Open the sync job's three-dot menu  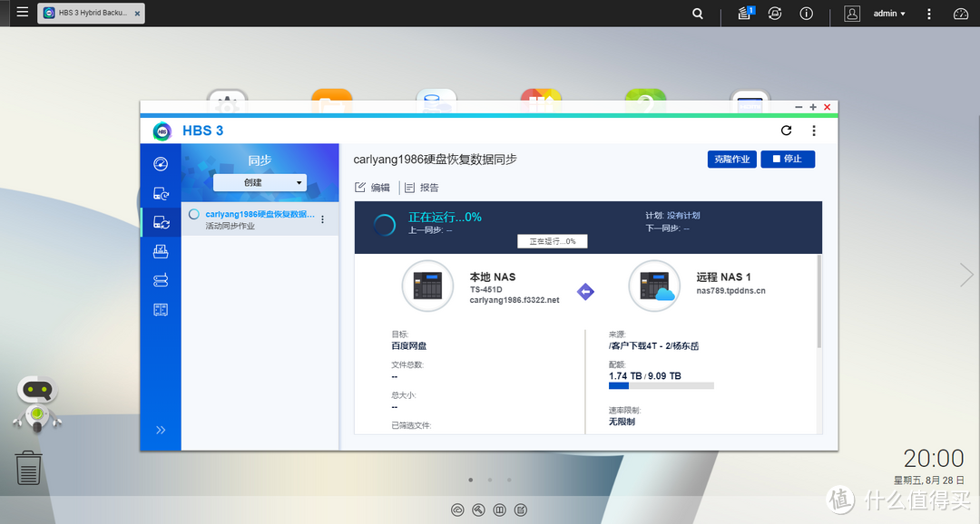click(x=322, y=219)
